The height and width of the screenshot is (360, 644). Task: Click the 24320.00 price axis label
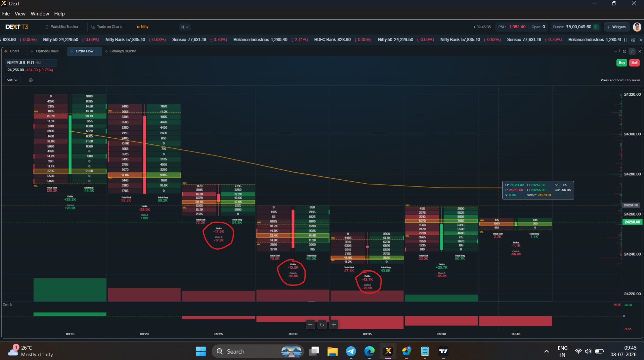[x=632, y=94]
